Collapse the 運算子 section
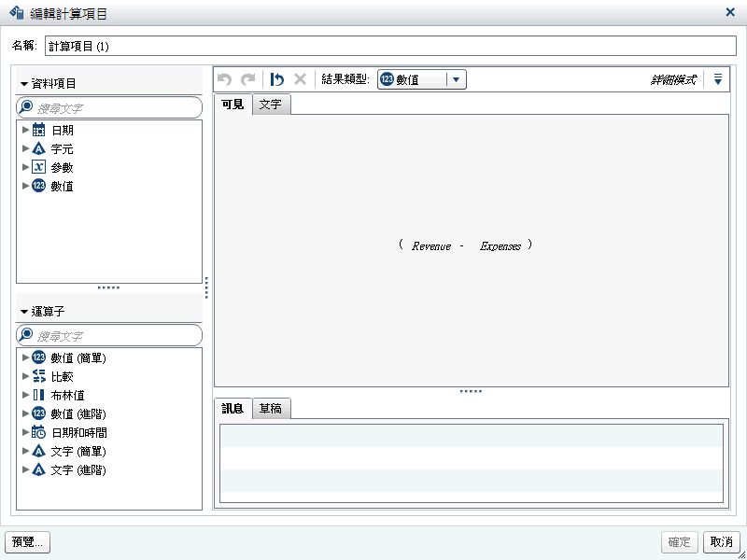Image resolution: width=747 pixels, height=560 pixels. click(x=24, y=312)
